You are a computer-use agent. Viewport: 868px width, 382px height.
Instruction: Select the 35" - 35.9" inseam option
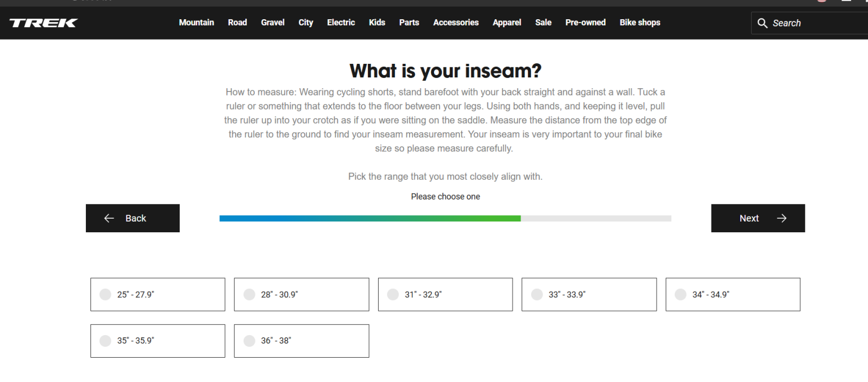(105, 341)
